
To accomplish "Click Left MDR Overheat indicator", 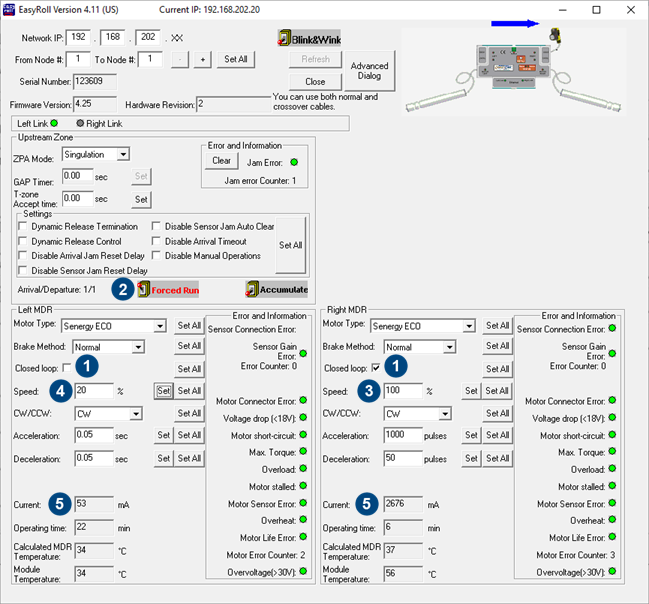I will click(x=303, y=520).
